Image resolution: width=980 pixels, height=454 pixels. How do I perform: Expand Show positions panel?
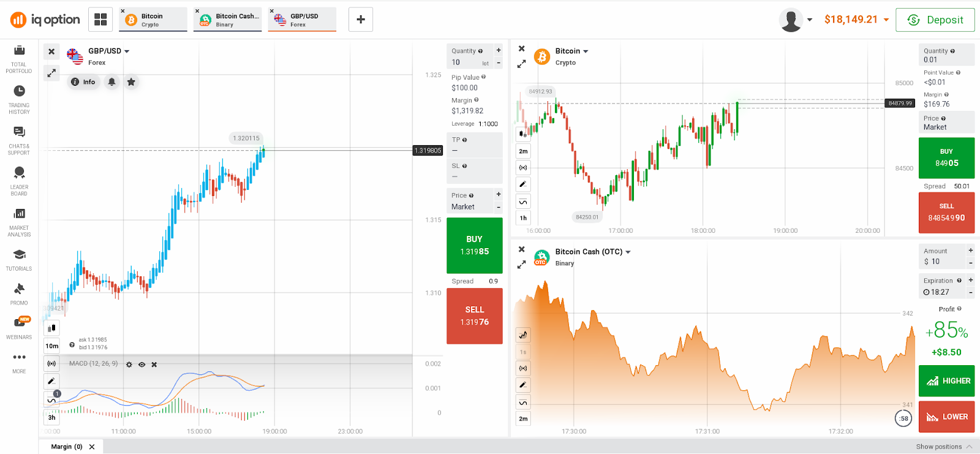pos(944,447)
